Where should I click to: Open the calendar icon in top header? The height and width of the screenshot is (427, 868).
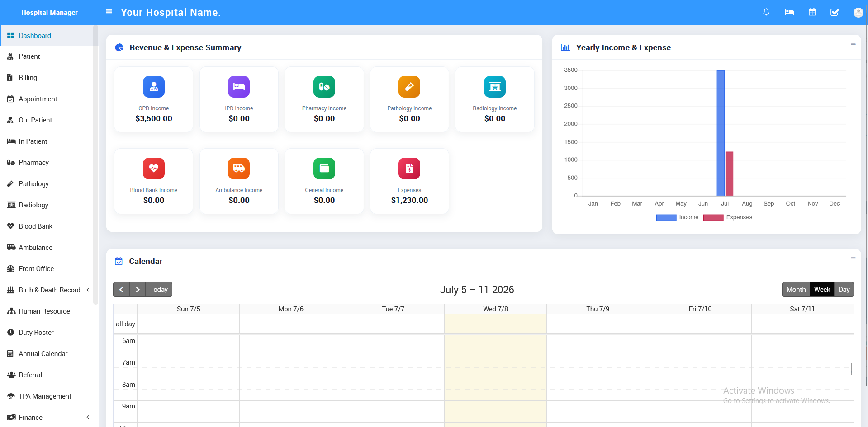812,12
